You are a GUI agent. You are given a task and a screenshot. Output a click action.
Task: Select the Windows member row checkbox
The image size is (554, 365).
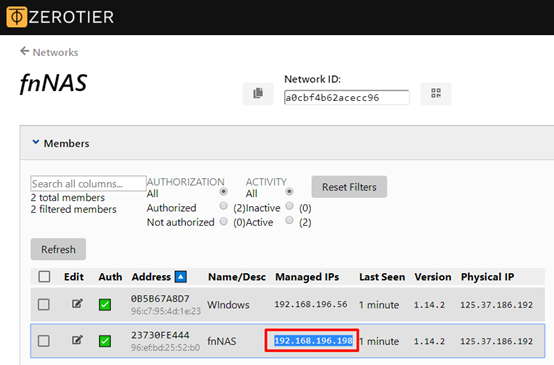[x=44, y=304]
